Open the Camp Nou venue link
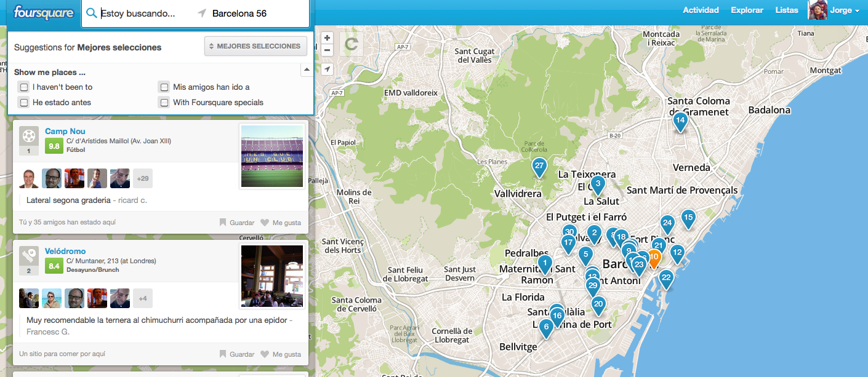Viewport: 868px width, 377px height. pos(65,131)
